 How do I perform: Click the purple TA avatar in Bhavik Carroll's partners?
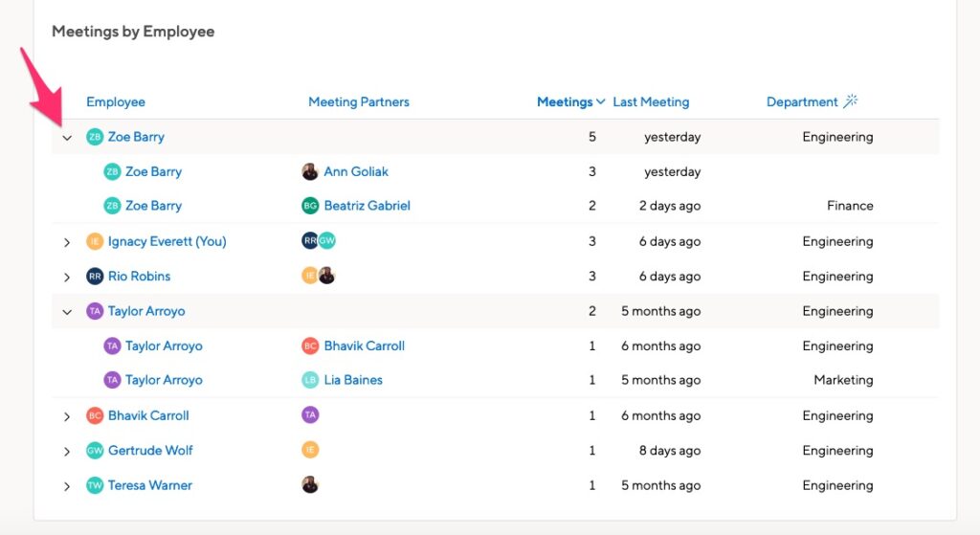point(310,415)
